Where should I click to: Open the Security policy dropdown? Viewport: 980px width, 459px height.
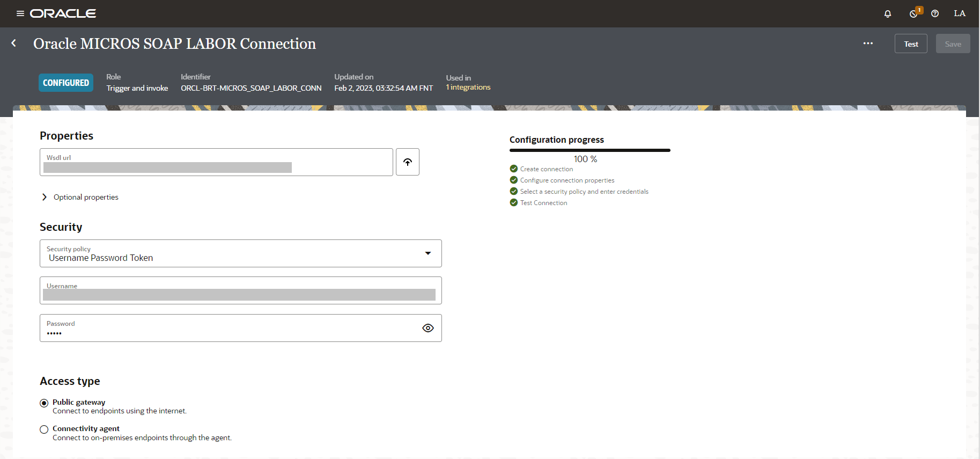[240, 253]
